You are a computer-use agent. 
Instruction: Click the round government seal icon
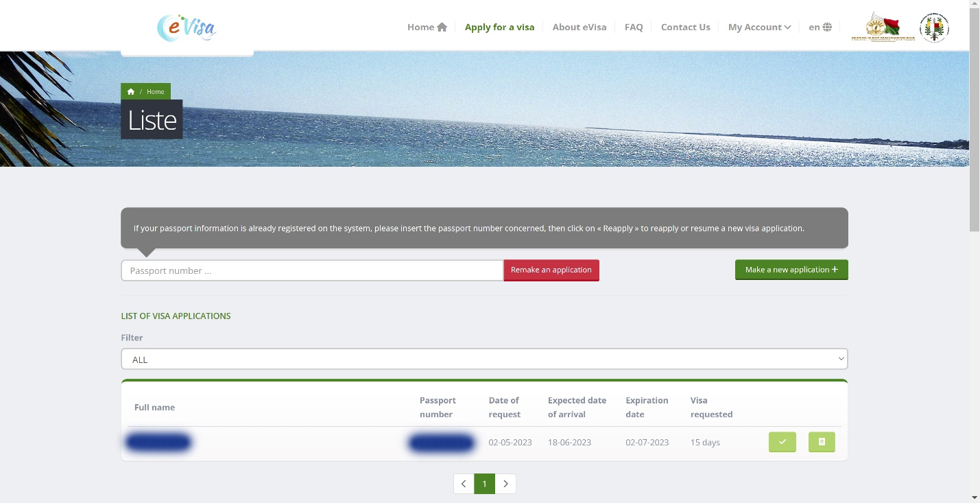[933, 27]
